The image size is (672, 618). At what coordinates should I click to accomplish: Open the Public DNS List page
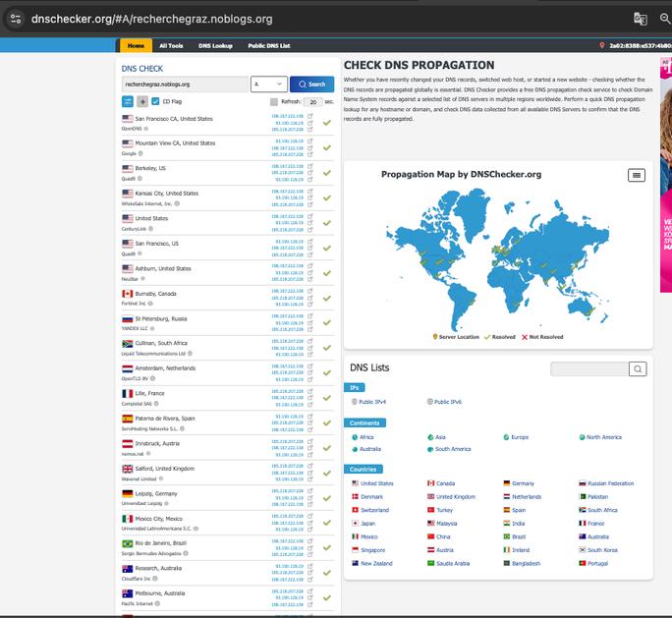[268, 45]
